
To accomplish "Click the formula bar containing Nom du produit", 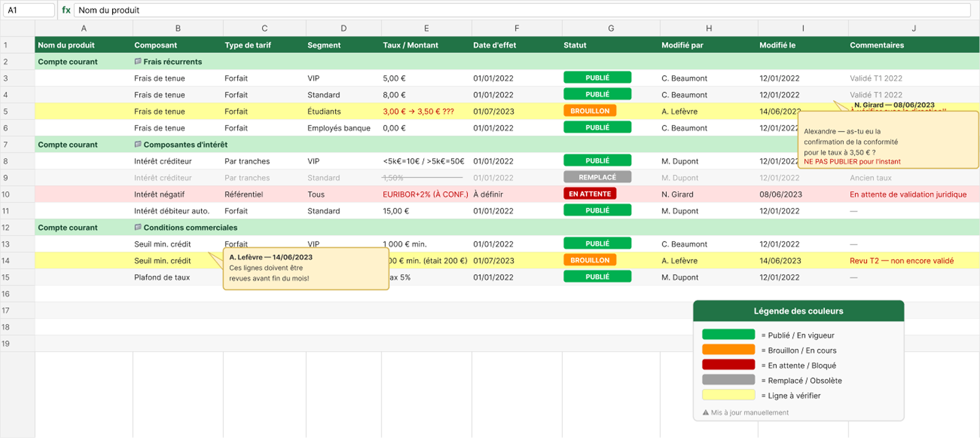I will pos(522,10).
